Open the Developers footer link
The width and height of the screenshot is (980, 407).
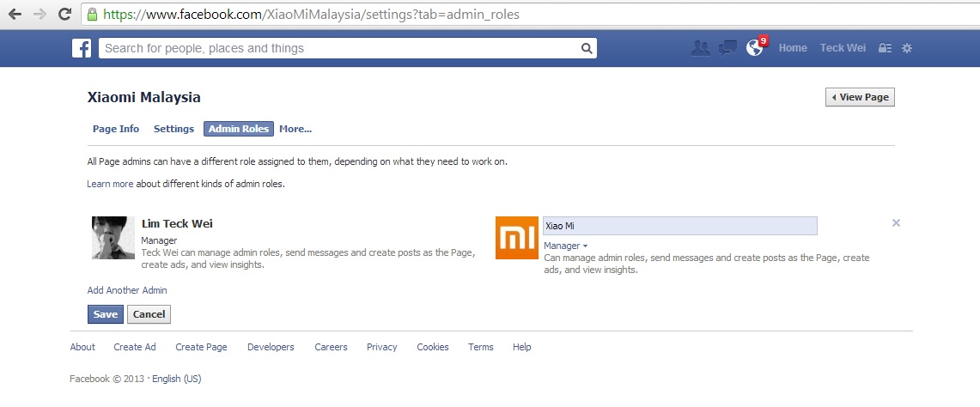coord(271,347)
